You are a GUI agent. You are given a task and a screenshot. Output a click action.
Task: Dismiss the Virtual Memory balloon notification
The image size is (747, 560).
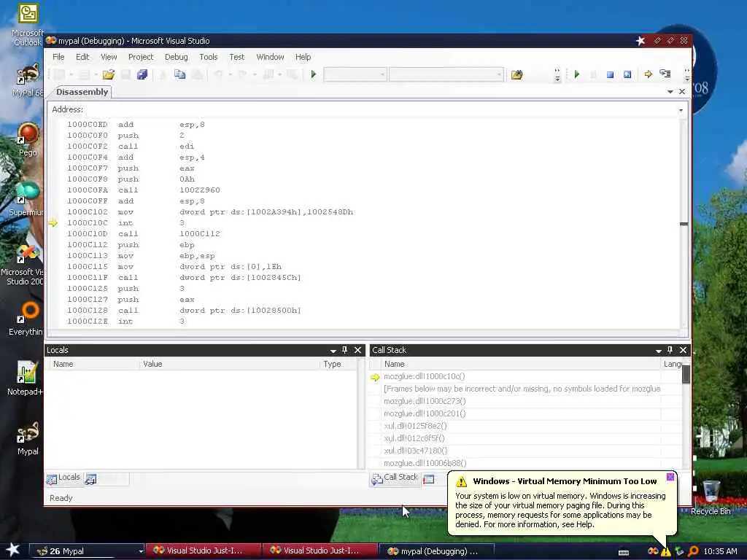pyautogui.click(x=670, y=477)
